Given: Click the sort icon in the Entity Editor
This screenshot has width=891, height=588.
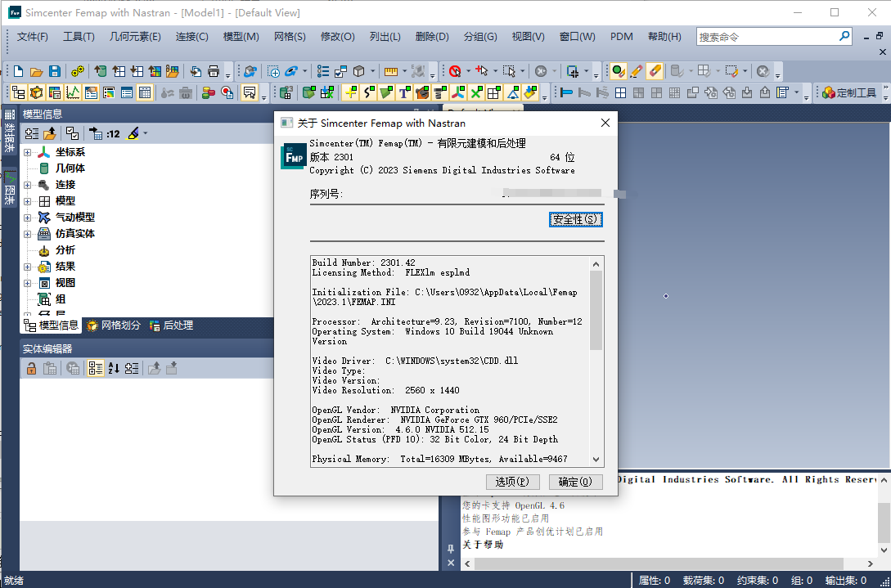Looking at the screenshot, I should point(114,368).
